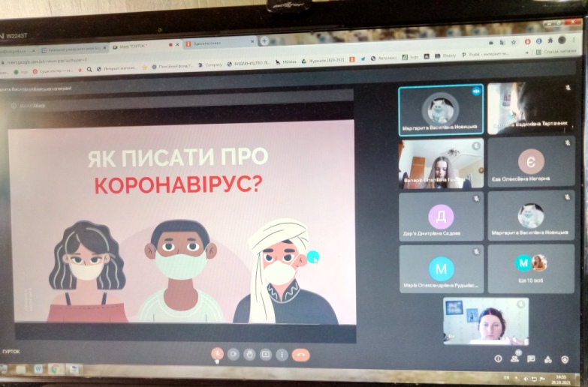This screenshot has width=588, height=387.
Task: Close the Meet 'ГУРТОК' tab
Action: point(177,44)
